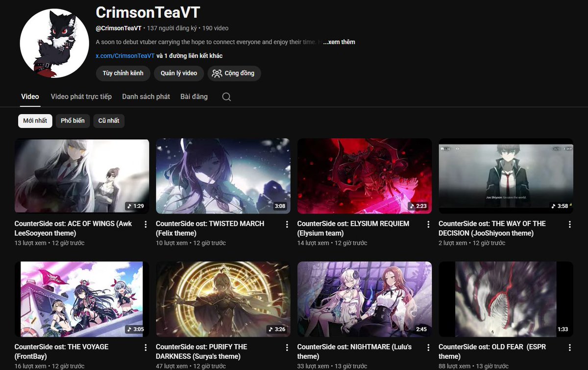
Task: Click the Quản lý video button
Action: point(179,73)
